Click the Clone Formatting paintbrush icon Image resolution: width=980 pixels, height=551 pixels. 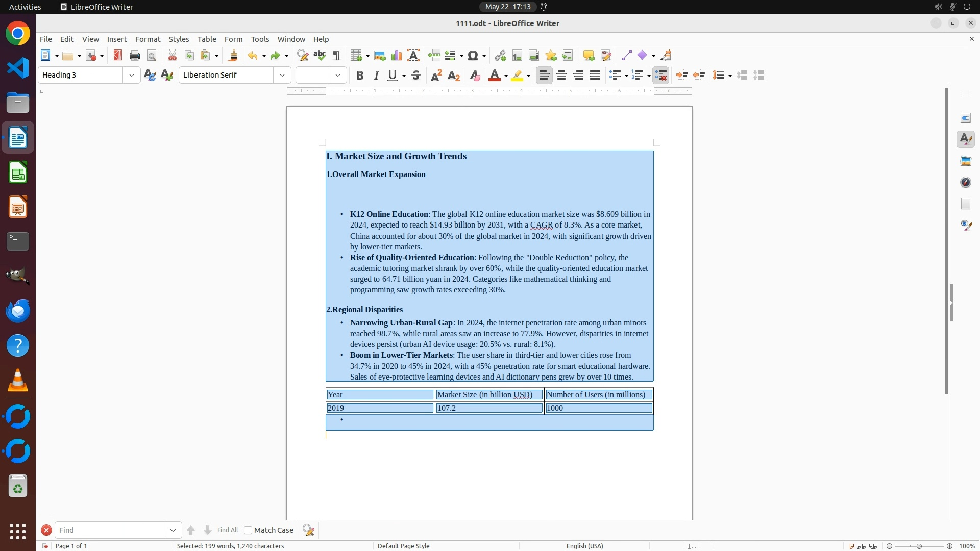point(233,56)
